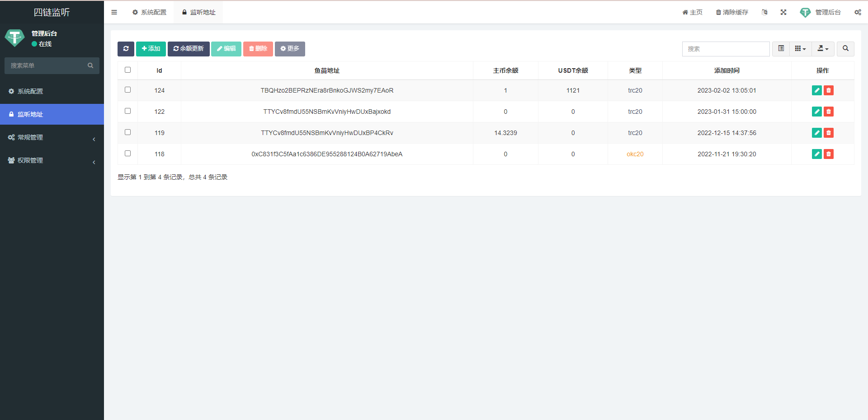Select the checkbox for row Id 122
Viewport: 868px width, 420px height.
[128, 111]
